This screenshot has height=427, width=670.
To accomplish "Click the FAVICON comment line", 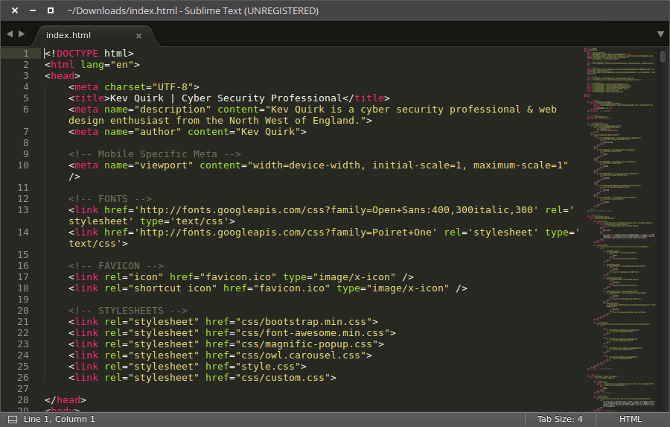I will click(x=116, y=266).
